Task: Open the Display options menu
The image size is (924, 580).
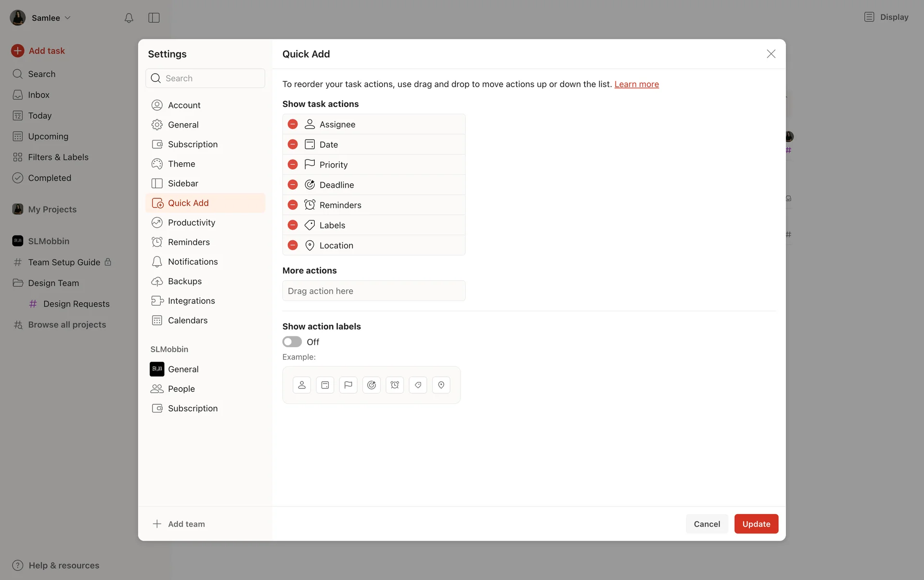Action: pos(886,17)
